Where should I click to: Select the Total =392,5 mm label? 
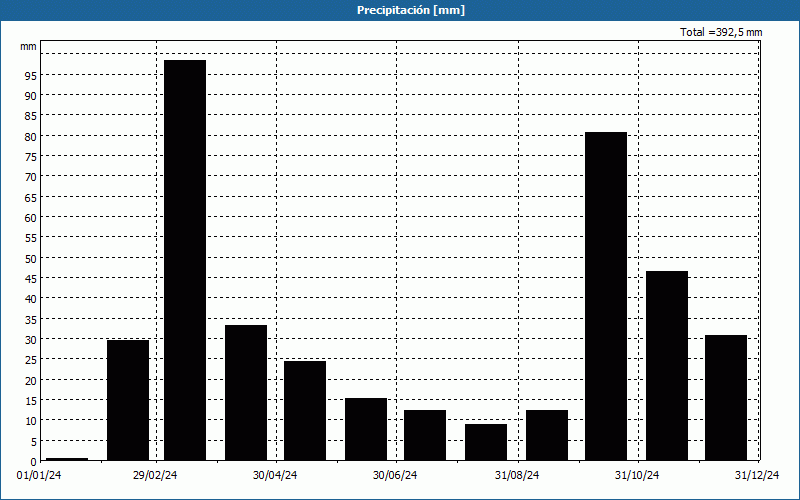(721, 32)
